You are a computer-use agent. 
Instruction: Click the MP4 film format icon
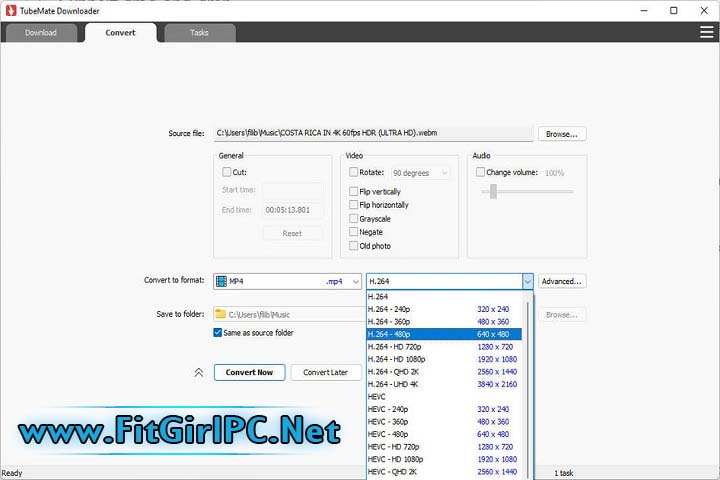click(x=221, y=281)
